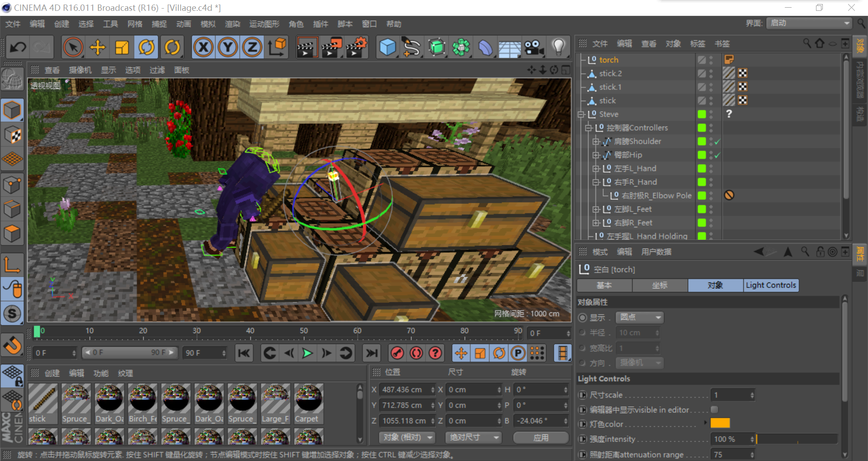Screen dimensions: 868x461
Task: Toggle the Snap S icon
Action: tap(12, 313)
